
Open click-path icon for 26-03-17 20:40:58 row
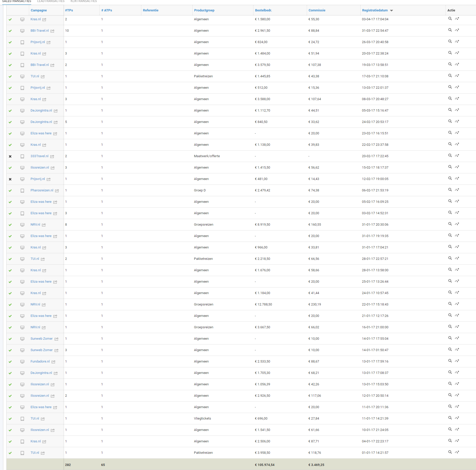coord(457,41)
